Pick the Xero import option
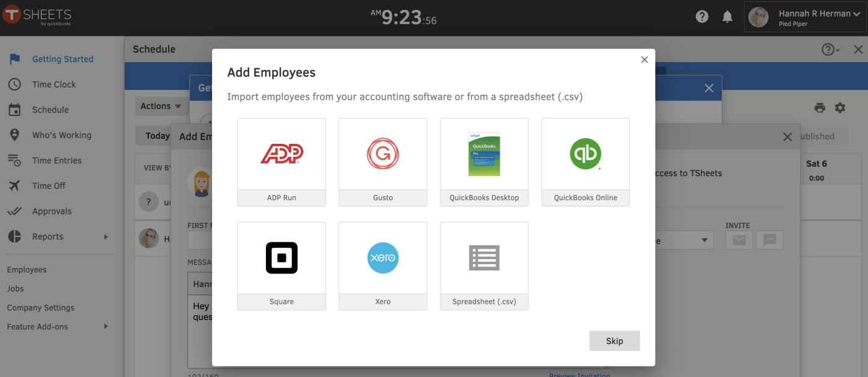 pyautogui.click(x=383, y=266)
